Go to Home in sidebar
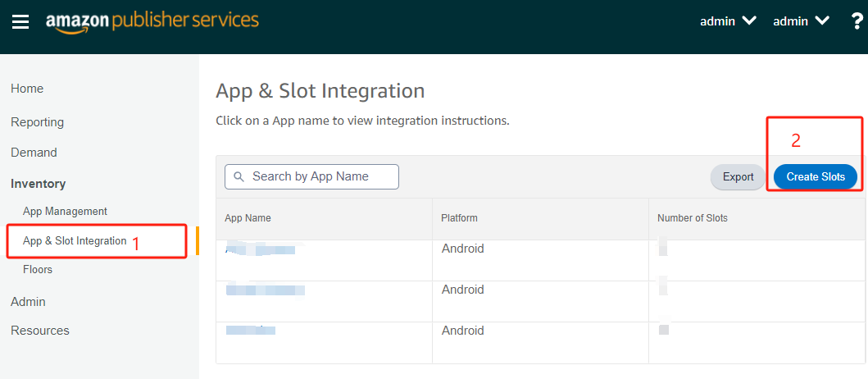This screenshot has width=868, height=379. click(27, 89)
